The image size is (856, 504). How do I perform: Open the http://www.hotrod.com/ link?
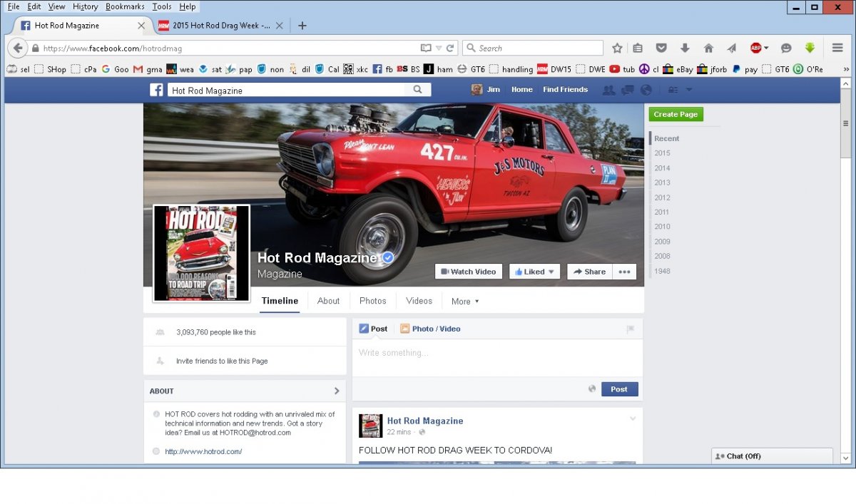point(203,452)
